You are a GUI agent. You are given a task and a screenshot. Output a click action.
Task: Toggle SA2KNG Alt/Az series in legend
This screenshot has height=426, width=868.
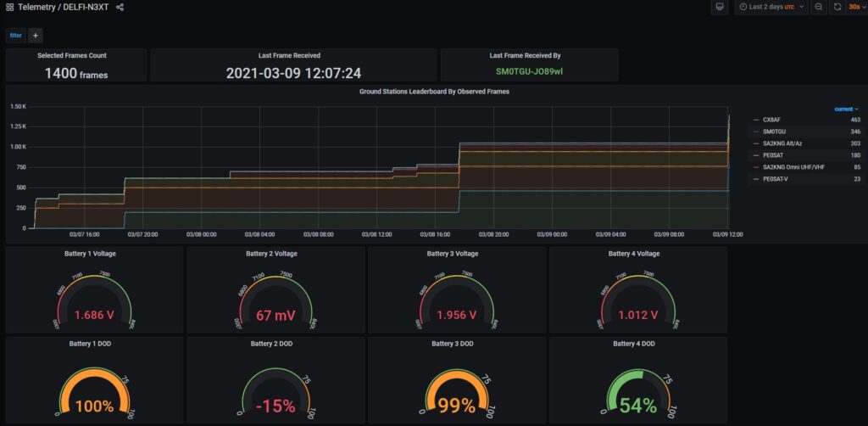(782, 143)
